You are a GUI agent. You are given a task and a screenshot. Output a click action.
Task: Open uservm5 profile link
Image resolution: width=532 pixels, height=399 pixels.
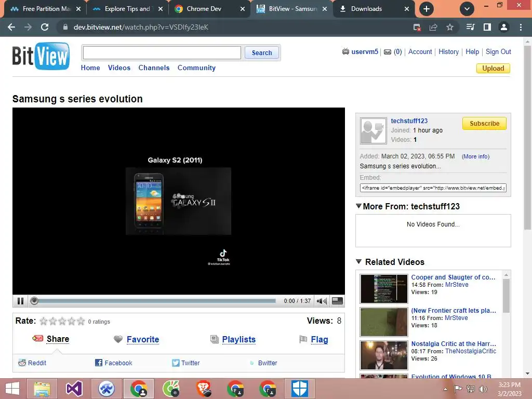(365, 51)
